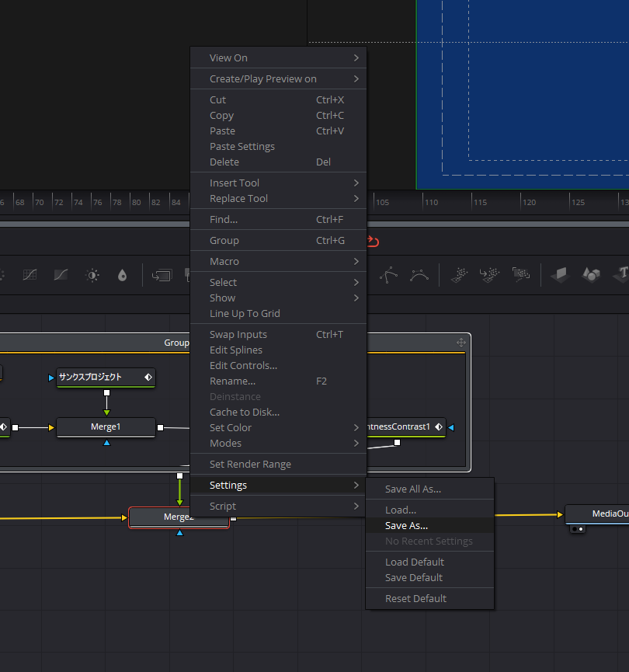Click frame 80 on the time ruler
Image resolution: width=629 pixels, height=672 pixels.
coord(136,202)
